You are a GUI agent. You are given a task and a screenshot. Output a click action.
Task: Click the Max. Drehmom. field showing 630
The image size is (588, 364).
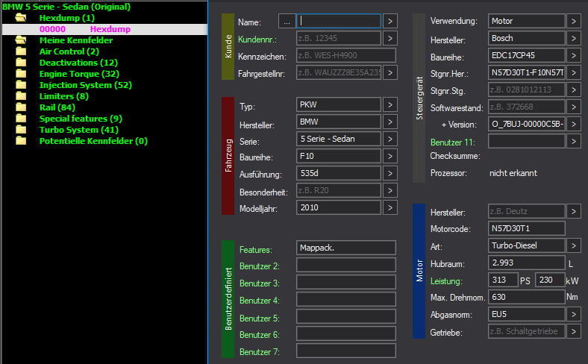pyautogui.click(x=527, y=298)
